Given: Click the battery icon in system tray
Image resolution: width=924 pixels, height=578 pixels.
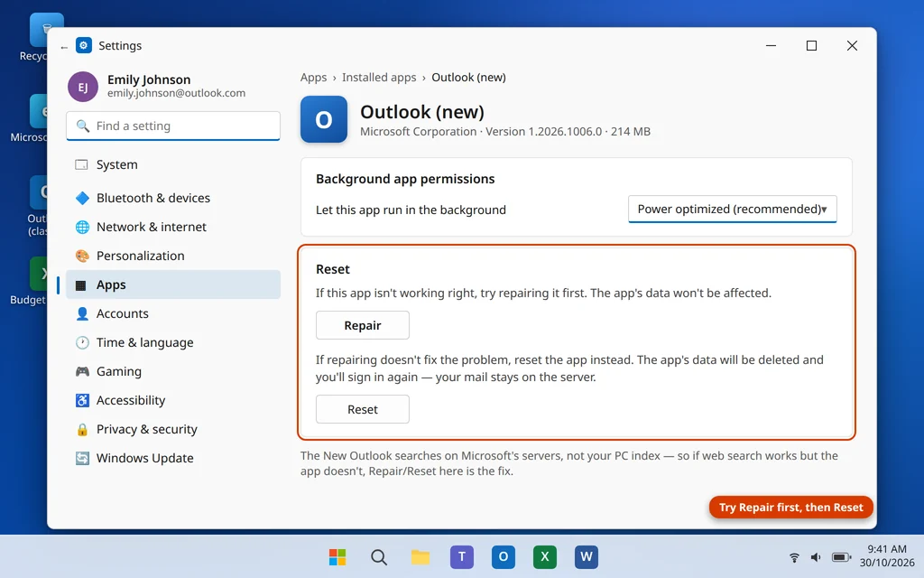Looking at the screenshot, I should 841,557.
